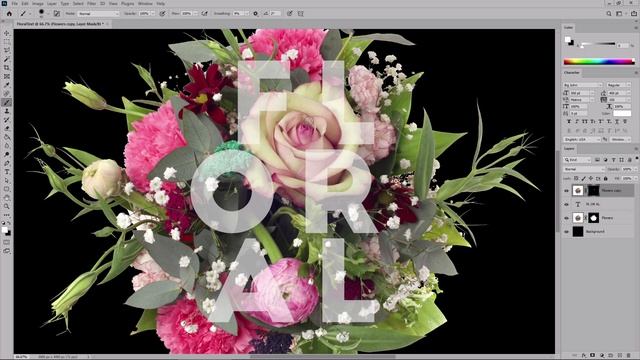Select the Lasso tool
Image resolution: width=640 pixels, height=360 pixels.
click(x=7, y=51)
